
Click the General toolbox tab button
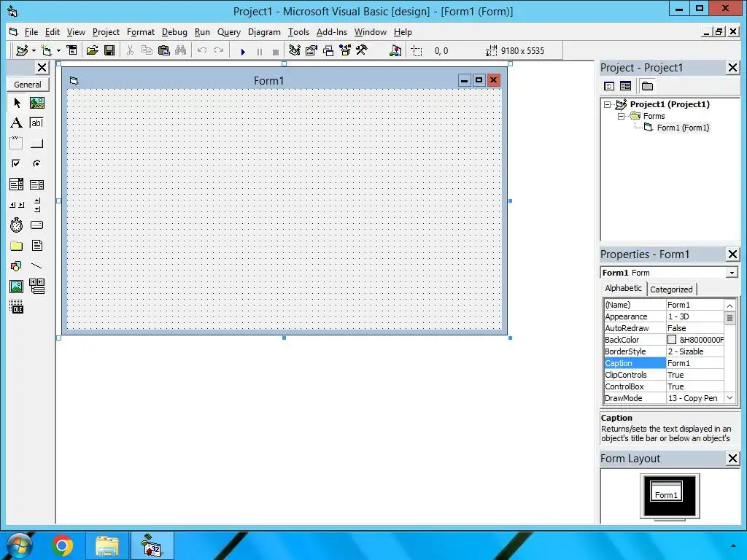click(27, 85)
